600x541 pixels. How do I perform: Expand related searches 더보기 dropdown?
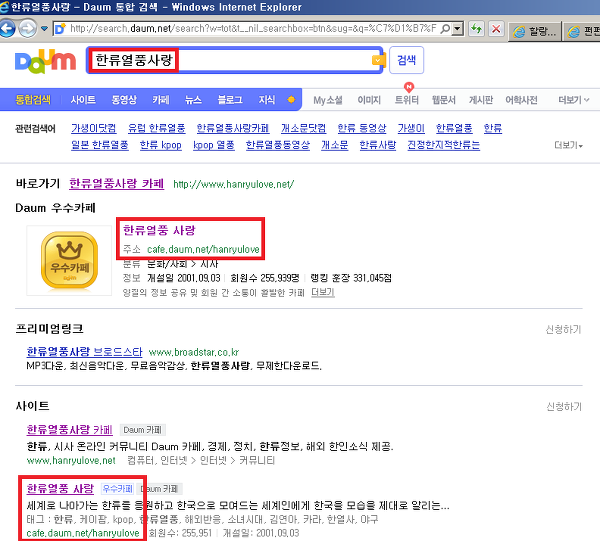(569, 145)
